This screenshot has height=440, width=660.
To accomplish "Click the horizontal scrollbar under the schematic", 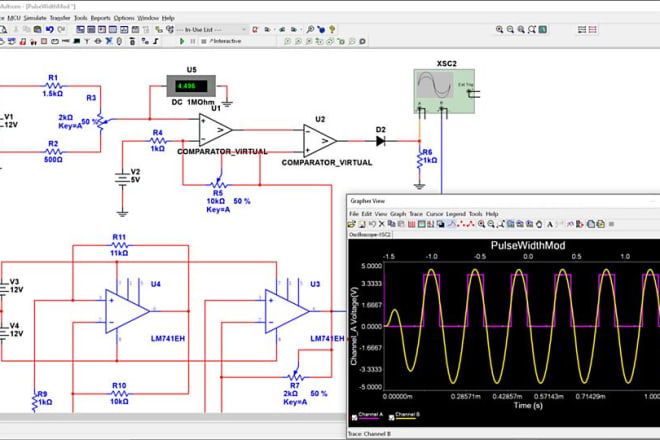I will [173, 417].
